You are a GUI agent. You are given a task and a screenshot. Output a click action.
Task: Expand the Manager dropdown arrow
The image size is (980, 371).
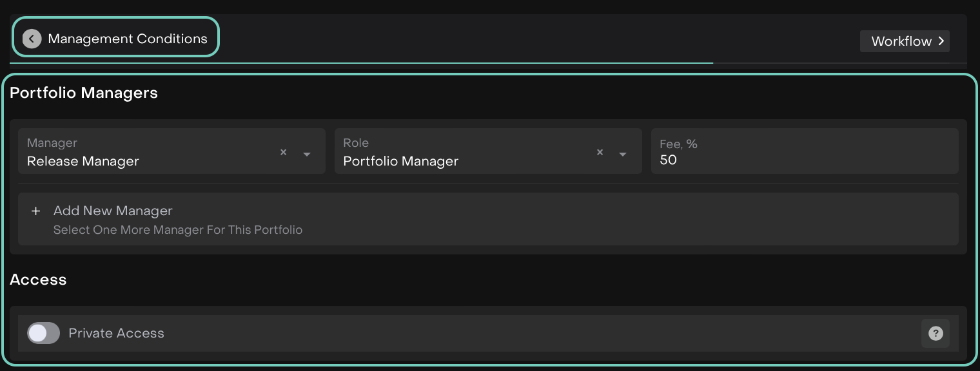pos(307,154)
